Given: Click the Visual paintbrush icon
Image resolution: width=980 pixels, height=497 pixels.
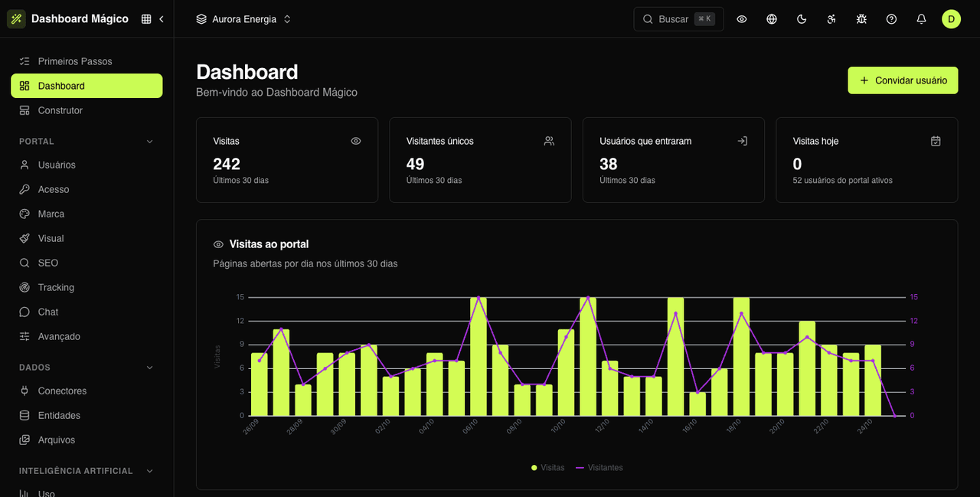Looking at the screenshot, I should pos(24,238).
